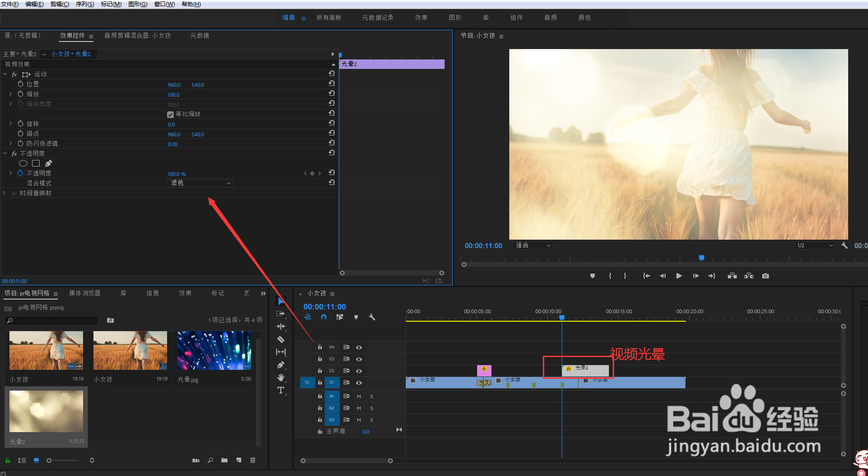This screenshot has width=868, height=476.
Task: Expand the 缩放 scale property
Action: pyautogui.click(x=11, y=94)
